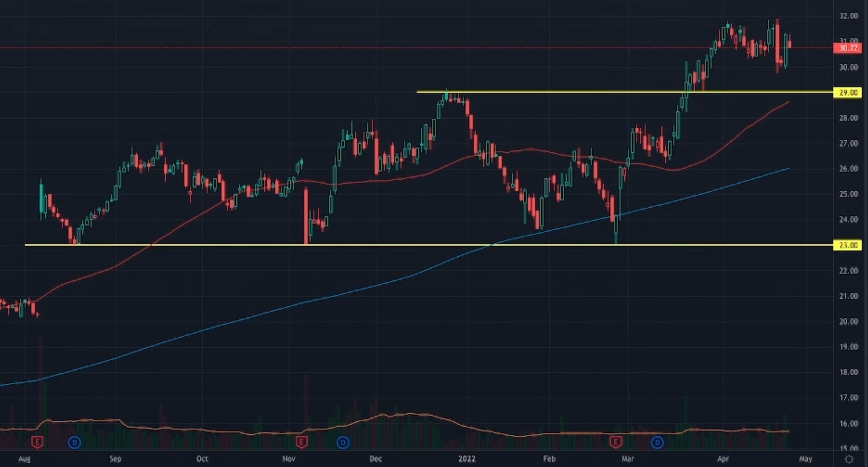This screenshot has width=868, height=467.
Task: Click the March dividend D marker
Action: 657,442
